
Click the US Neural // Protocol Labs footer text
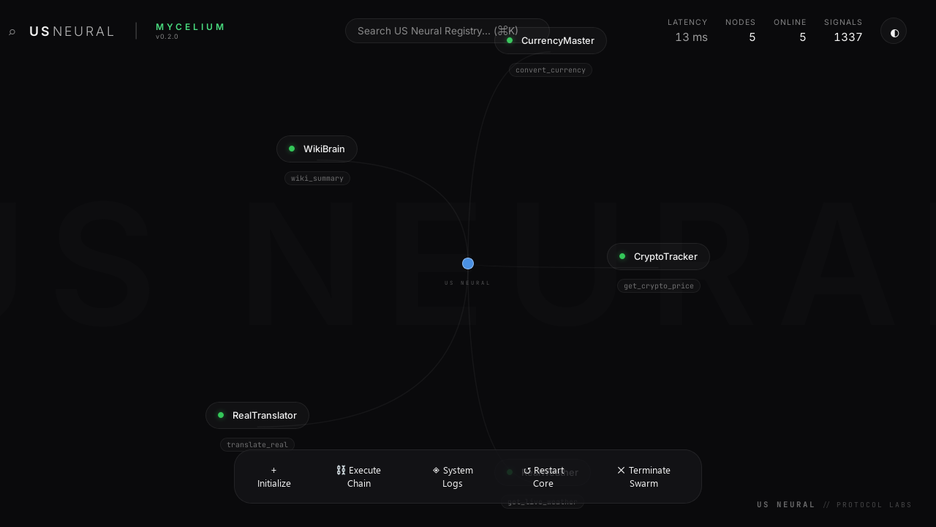point(834,505)
